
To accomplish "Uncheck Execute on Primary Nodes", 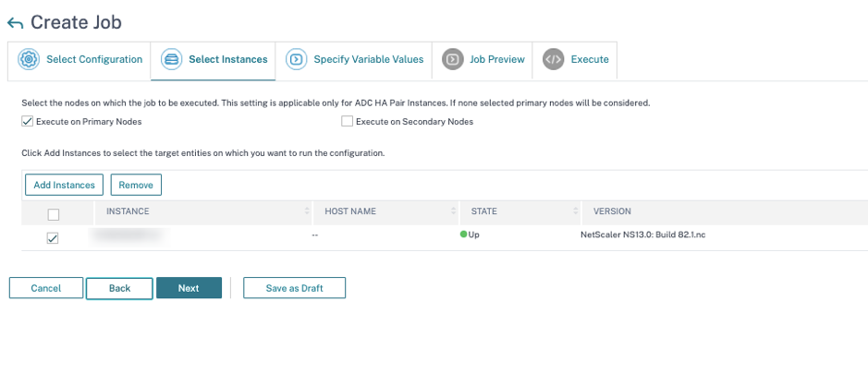I will 28,122.
